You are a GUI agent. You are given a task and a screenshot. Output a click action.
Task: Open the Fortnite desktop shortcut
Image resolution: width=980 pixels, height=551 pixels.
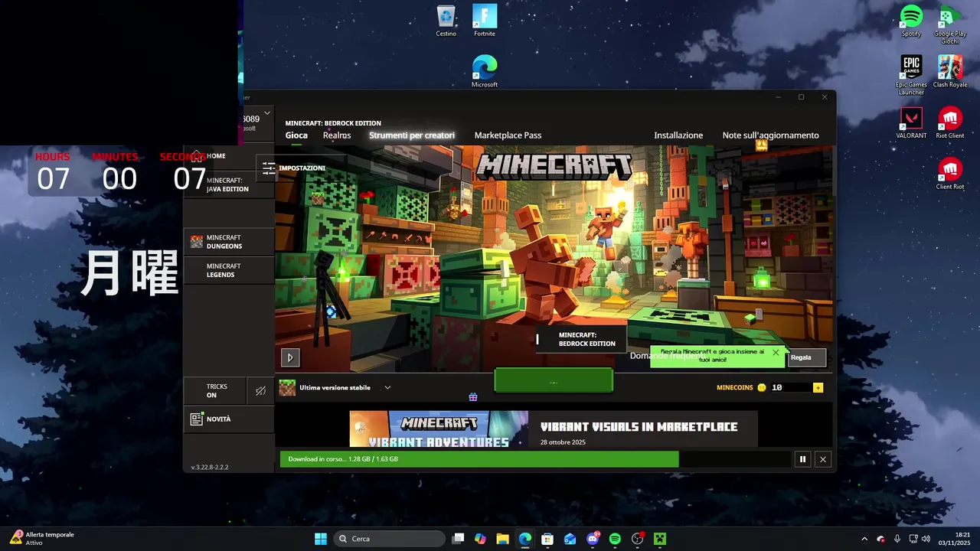coord(485,21)
